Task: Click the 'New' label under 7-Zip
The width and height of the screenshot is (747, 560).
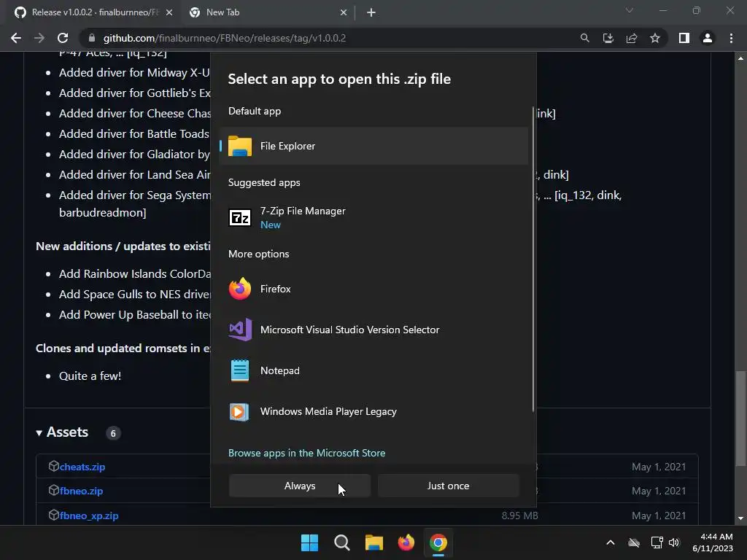Action: click(271, 225)
